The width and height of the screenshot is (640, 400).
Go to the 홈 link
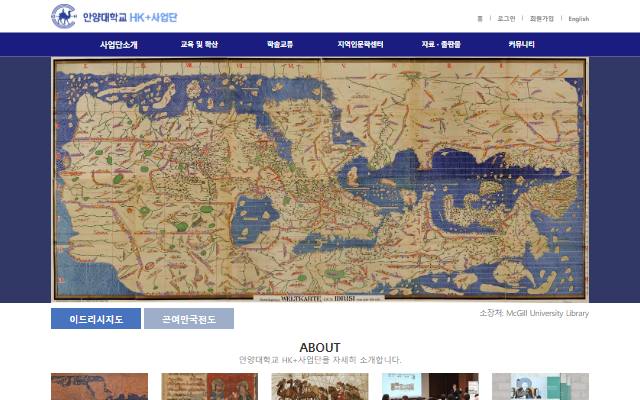(480, 19)
